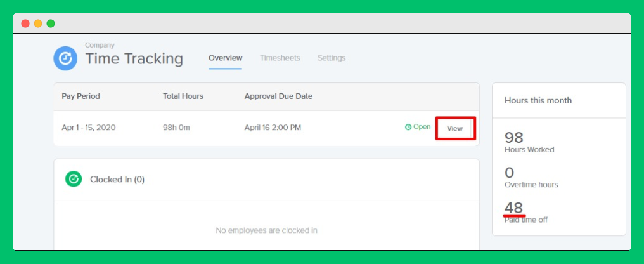
Task: Click the Overtime hours label
Action: (x=531, y=185)
